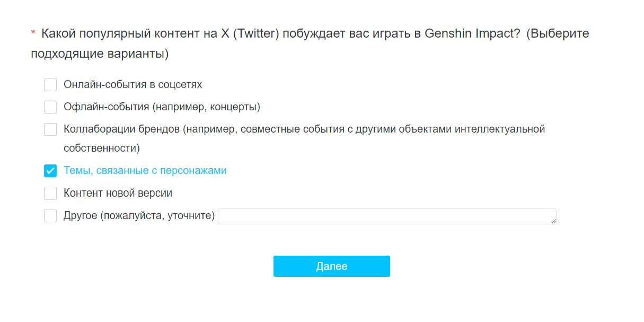Click the Genshin Impact text in question

[469, 34]
